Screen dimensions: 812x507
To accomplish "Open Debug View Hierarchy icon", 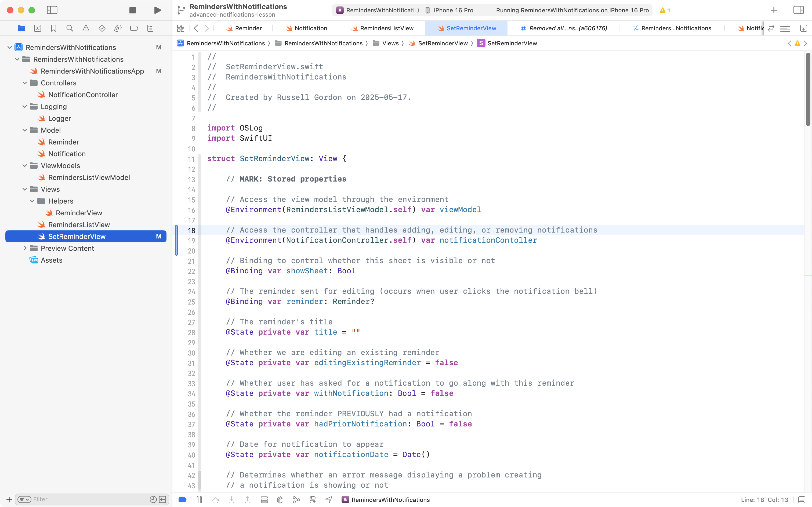I will pyautogui.click(x=280, y=500).
